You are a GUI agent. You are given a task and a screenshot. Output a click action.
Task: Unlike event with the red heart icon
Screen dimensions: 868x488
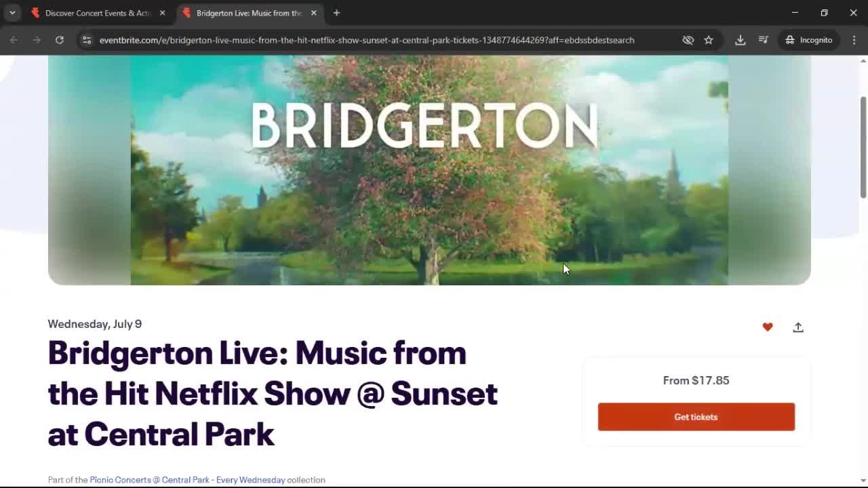[x=768, y=327]
